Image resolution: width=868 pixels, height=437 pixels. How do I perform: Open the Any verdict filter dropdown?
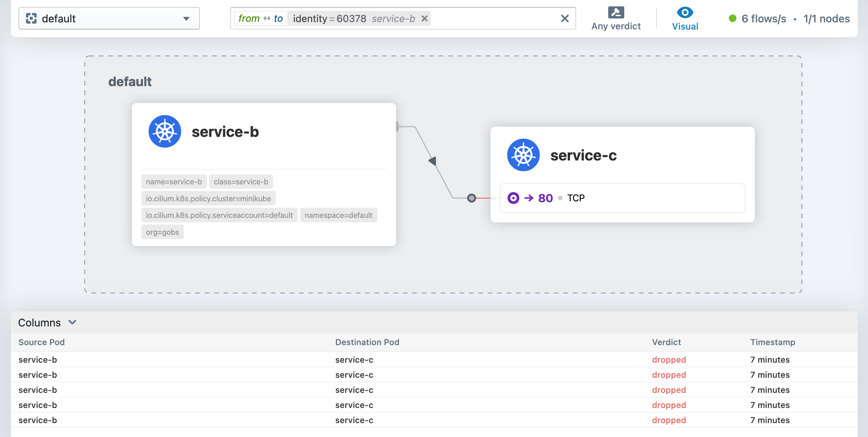pos(616,26)
